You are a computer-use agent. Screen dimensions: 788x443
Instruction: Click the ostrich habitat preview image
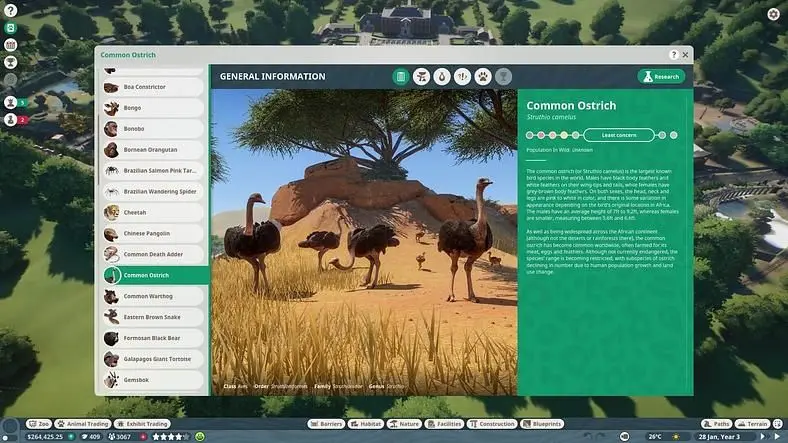click(x=364, y=243)
